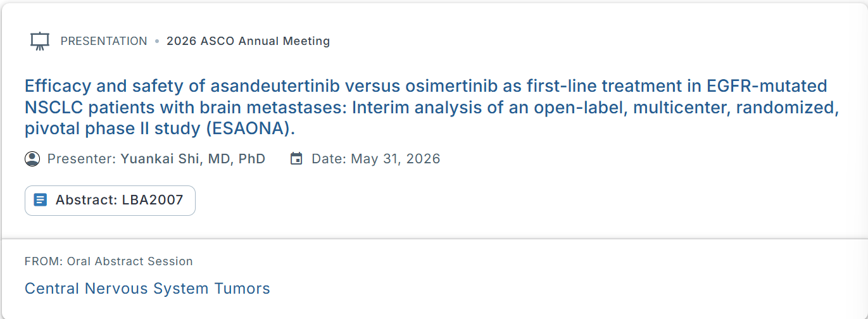The height and width of the screenshot is (319, 868).
Task: Click the 2026 ASCO Annual Meeting text
Action: (x=248, y=41)
